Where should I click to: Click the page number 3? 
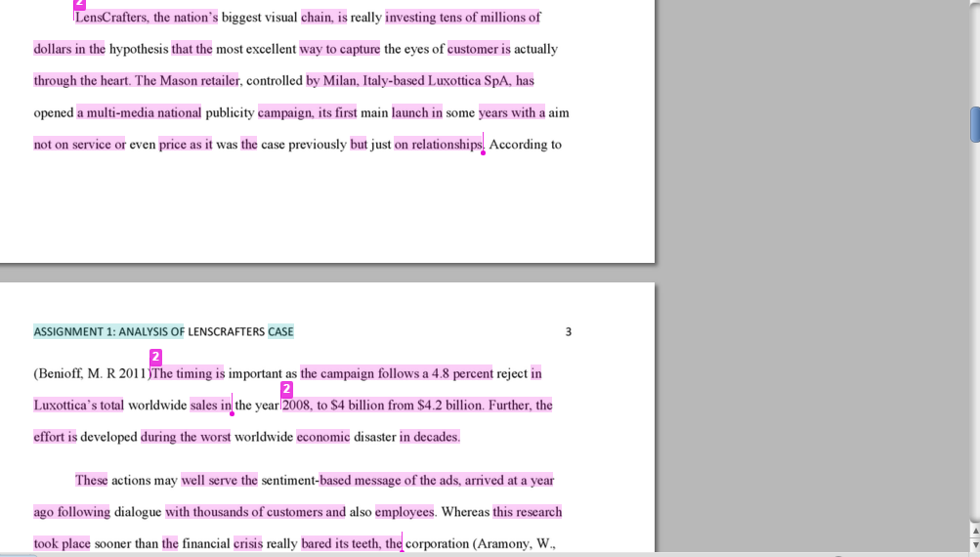(x=568, y=332)
